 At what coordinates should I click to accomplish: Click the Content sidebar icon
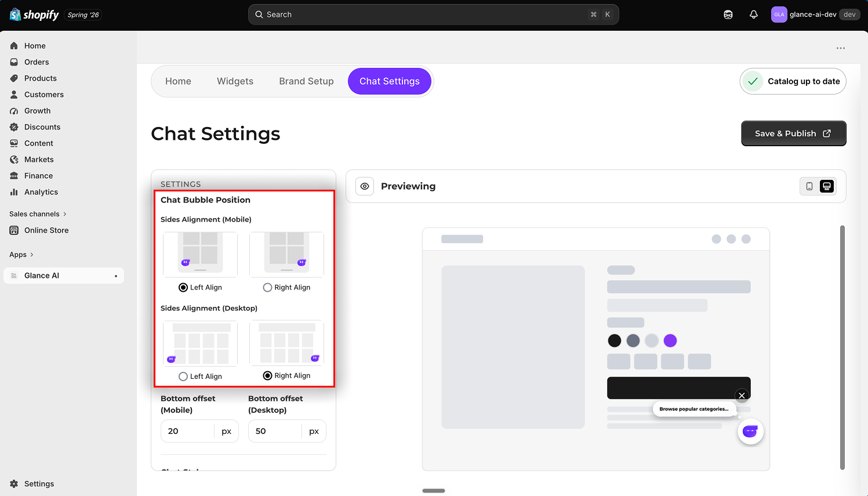(x=14, y=143)
